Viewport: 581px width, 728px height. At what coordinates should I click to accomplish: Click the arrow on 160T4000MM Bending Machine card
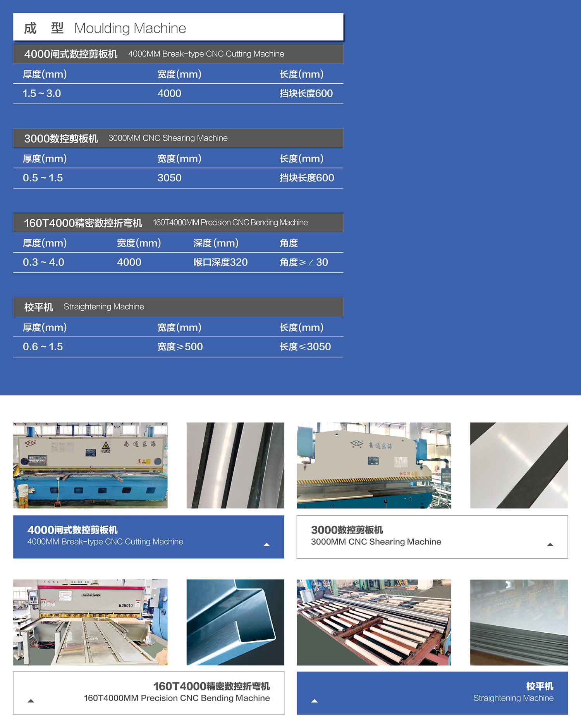point(31,701)
